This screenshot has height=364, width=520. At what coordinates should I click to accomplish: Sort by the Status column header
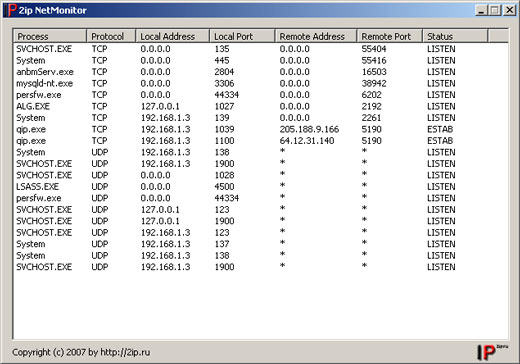tap(455, 36)
